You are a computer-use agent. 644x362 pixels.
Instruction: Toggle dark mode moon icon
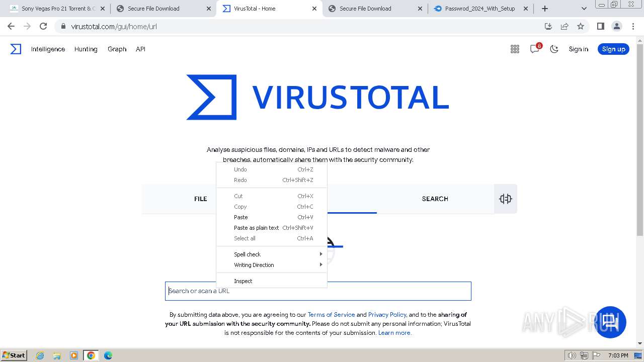click(554, 49)
